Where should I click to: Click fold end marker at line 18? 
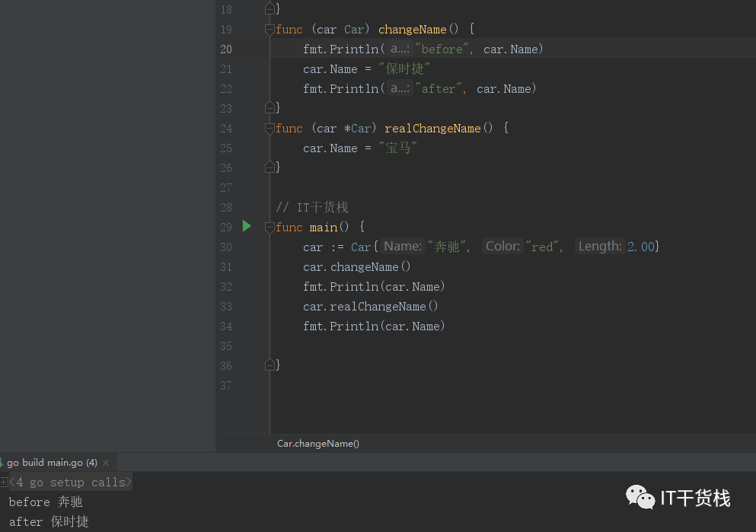[x=270, y=8]
